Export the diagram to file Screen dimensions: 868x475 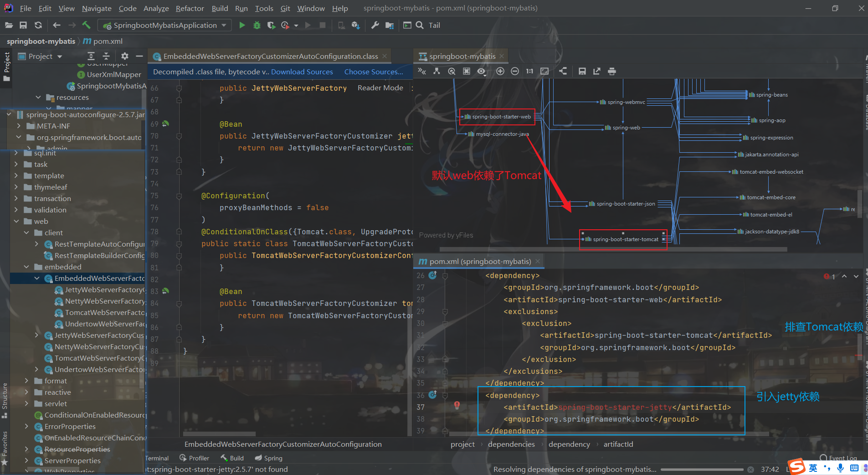coord(597,71)
